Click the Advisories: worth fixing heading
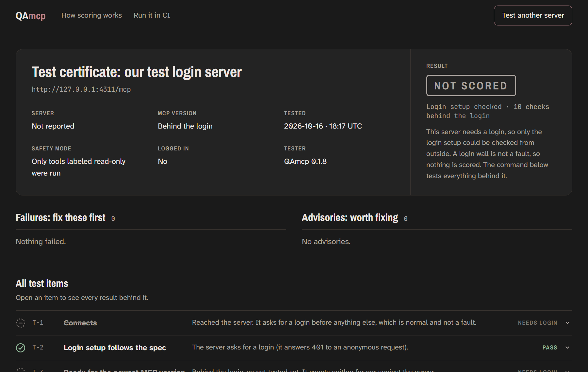588x372 pixels. click(x=350, y=217)
